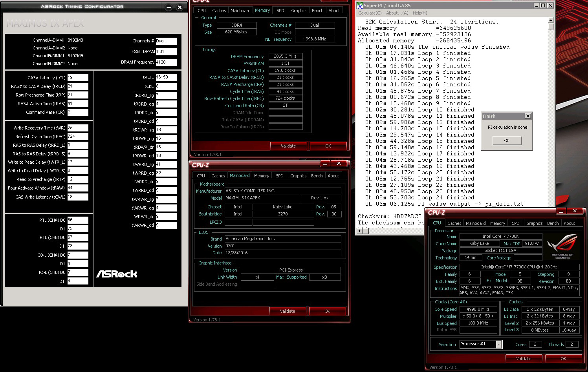
Task: Open Calculate menu in Super PI
Action: tap(370, 13)
